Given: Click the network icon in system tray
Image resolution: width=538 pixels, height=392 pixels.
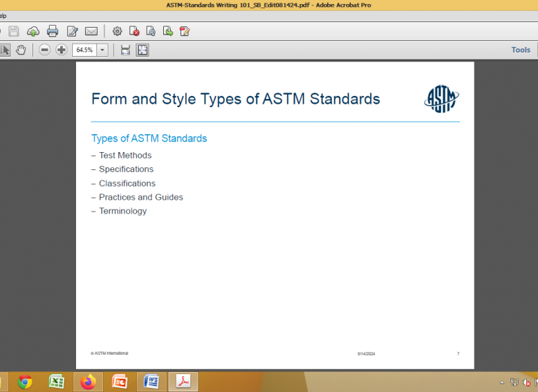Looking at the screenshot, I should 514,382.
